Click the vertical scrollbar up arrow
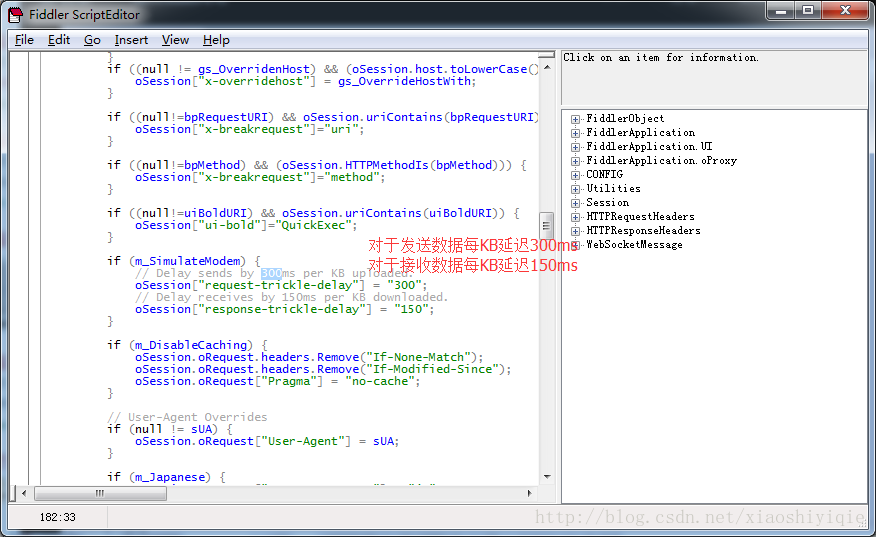Viewport: 876px width, 537px height. click(x=547, y=68)
